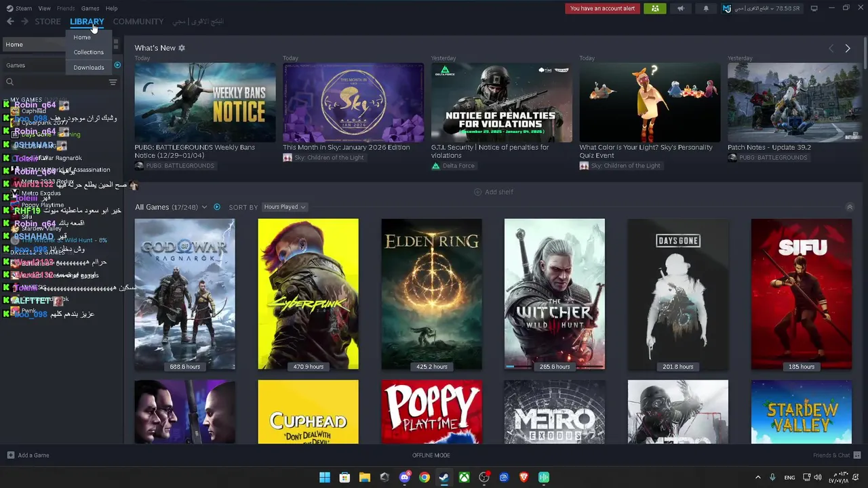Open the LIBRARY tab

(x=87, y=22)
